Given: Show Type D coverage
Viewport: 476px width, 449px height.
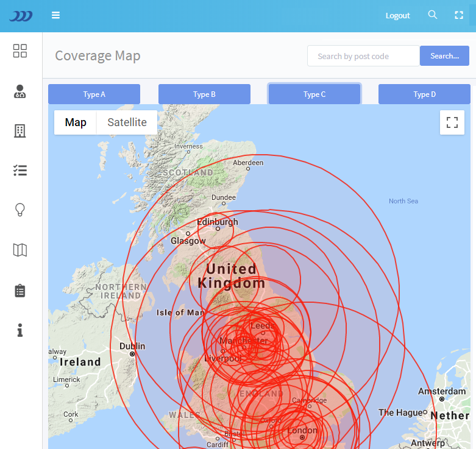Looking at the screenshot, I should click(x=424, y=94).
